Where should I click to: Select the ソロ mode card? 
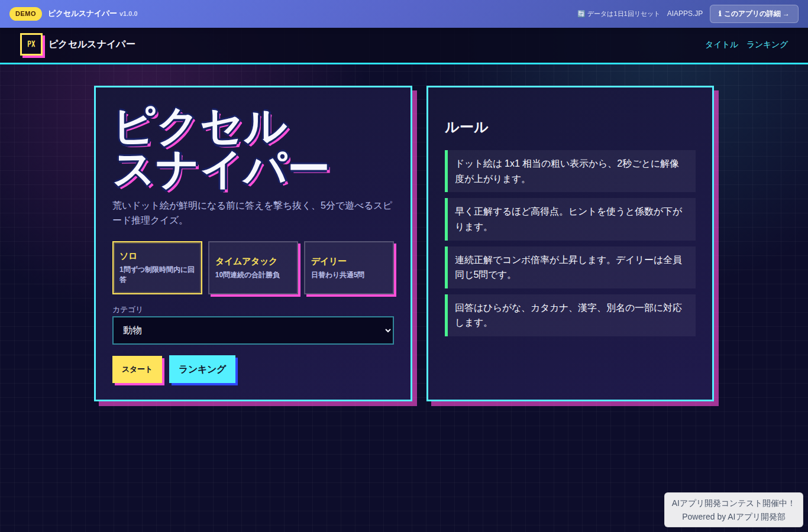pos(157,268)
